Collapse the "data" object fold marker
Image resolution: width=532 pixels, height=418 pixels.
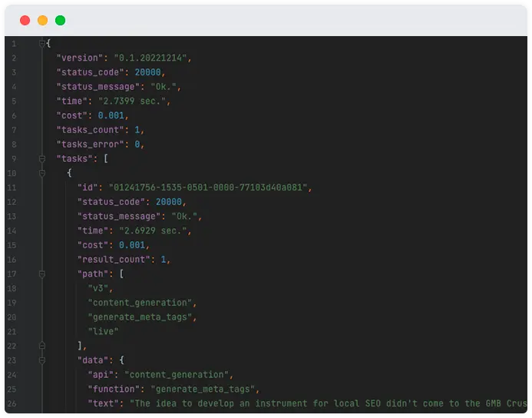[42, 360]
